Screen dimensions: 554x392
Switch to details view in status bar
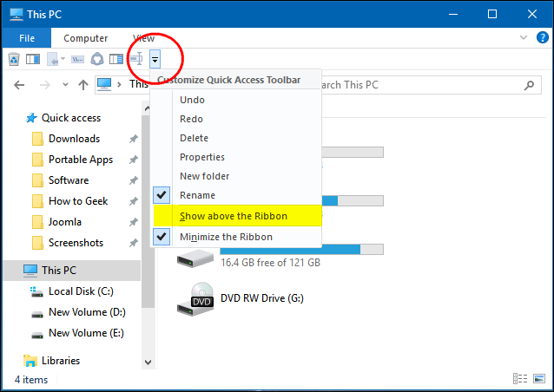(x=521, y=379)
